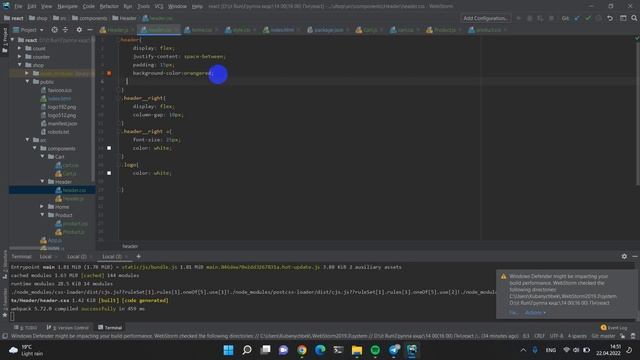The width and height of the screenshot is (640, 360).
Task: Open Spotify from taskbar
Action: pyautogui.click(x=375, y=350)
